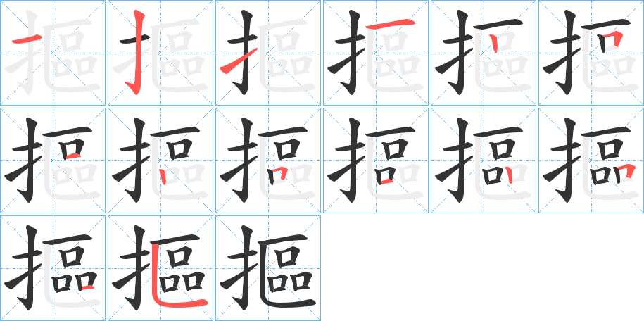Select the frame with the red top horizontal of 區
This screenshot has height=321, width=644.
tap(376, 53)
